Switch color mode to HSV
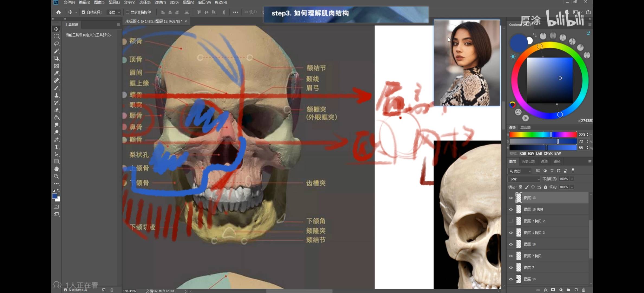This screenshot has height=293, width=644. tap(531, 154)
